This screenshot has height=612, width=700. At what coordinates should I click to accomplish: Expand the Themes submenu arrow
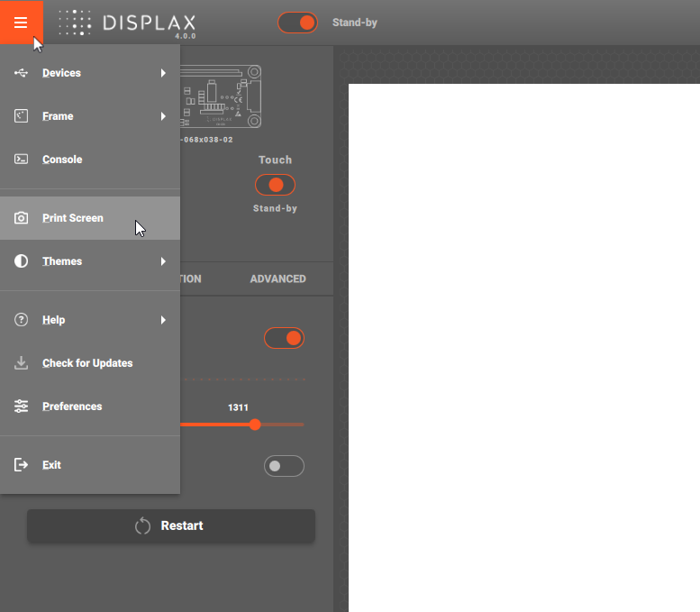point(163,261)
